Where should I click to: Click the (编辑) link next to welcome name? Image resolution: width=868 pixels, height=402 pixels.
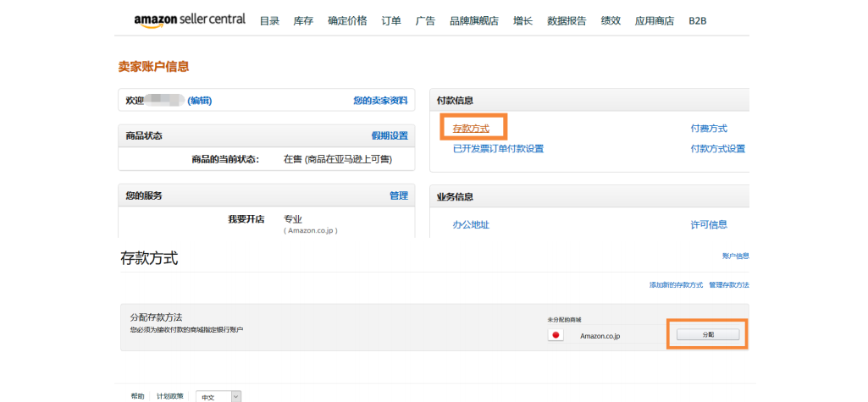pos(200,101)
